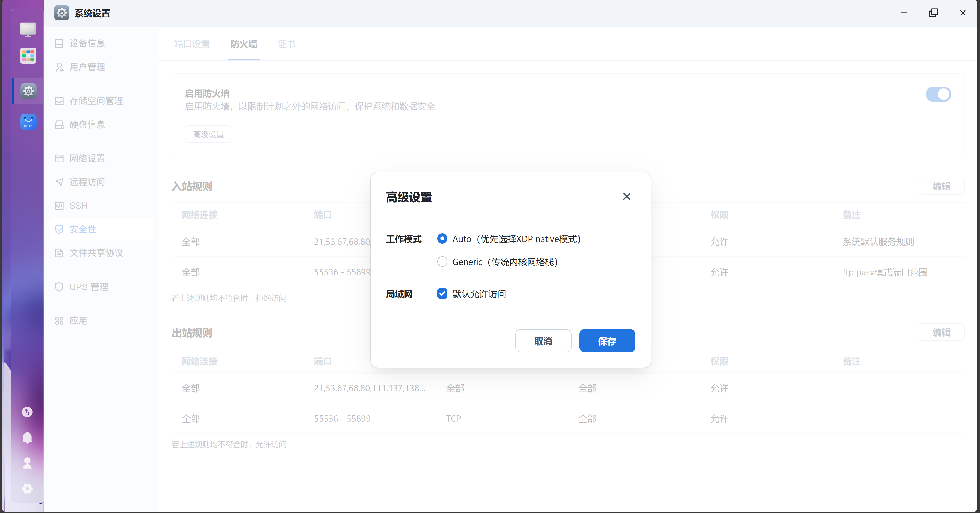Toggle the 启用防火墙 switch

coord(938,94)
